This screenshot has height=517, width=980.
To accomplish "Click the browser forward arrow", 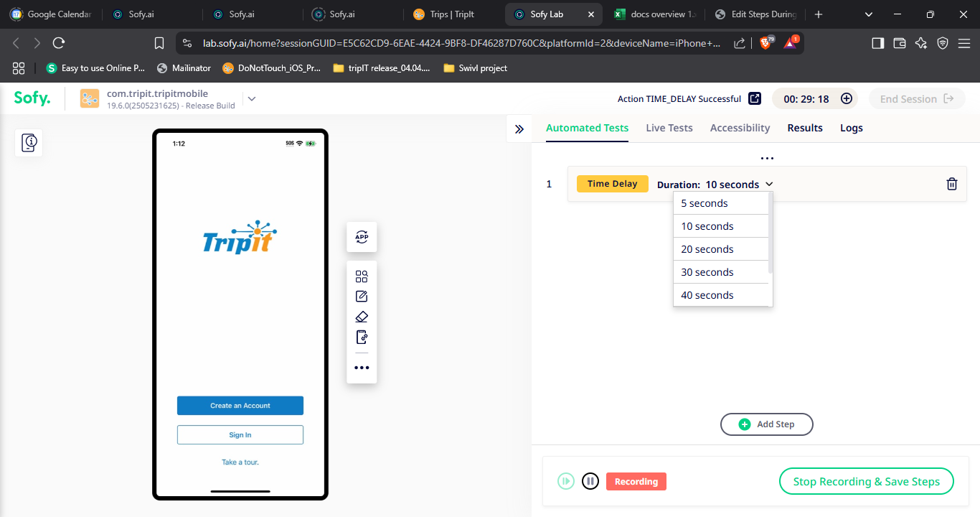I will pos(37,43).
